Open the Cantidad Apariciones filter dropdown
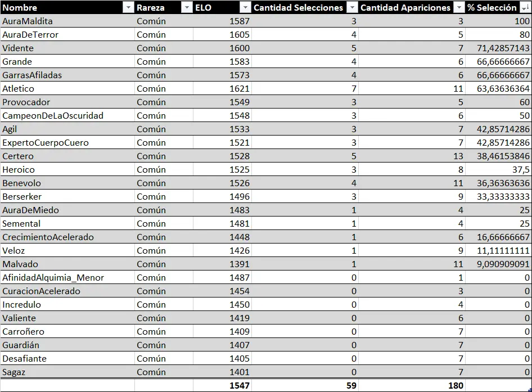The image size is (532, 392). 459,7
